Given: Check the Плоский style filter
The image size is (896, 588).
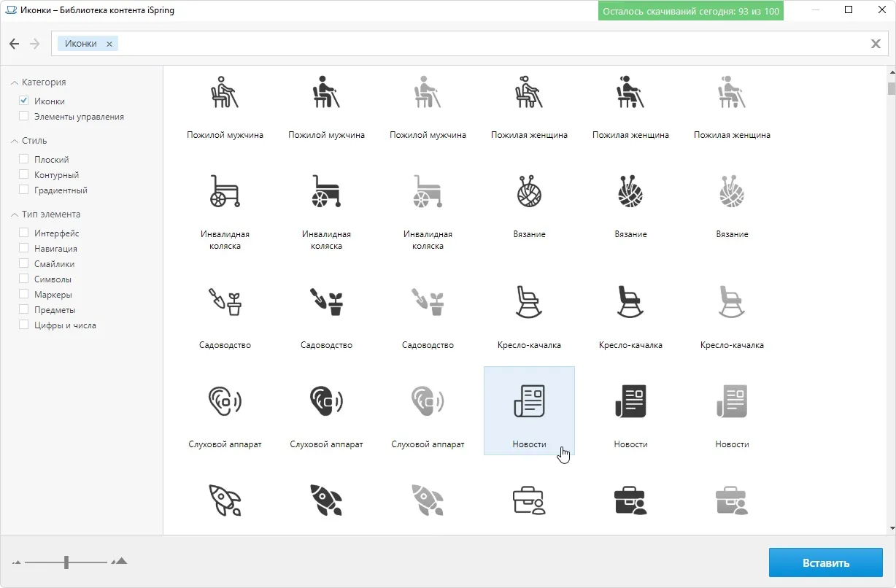Looking at the screenshot, I should (24, 159).
